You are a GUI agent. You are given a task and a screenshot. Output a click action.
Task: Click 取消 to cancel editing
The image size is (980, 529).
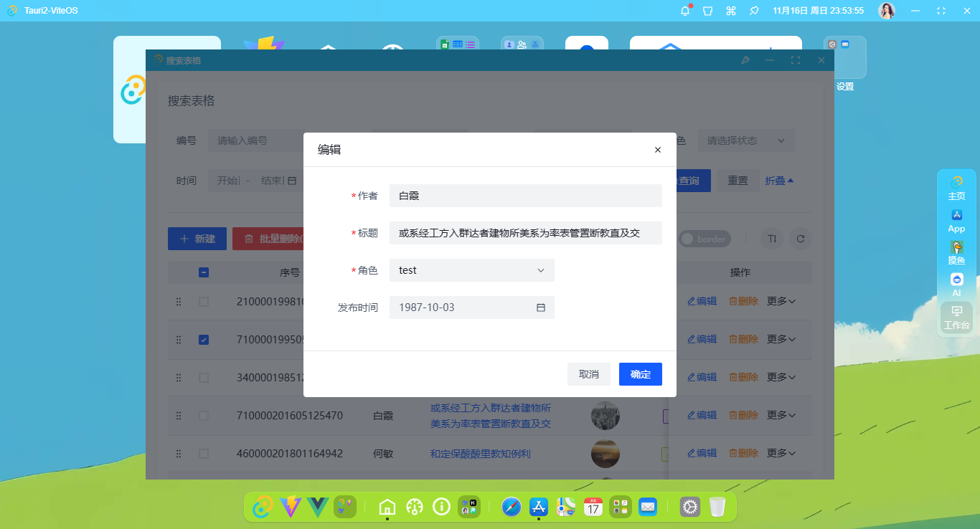[588, 373]
